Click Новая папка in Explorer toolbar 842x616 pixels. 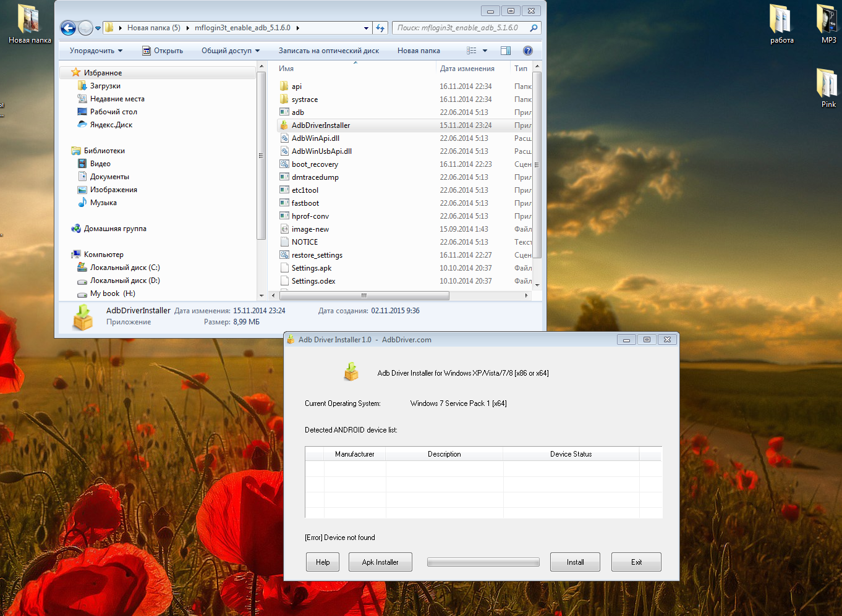419,51
